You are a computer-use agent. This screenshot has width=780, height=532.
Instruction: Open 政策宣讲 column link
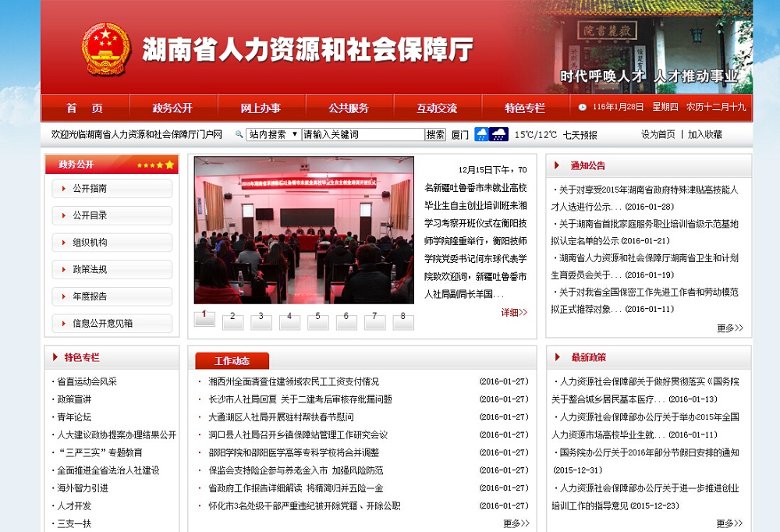(x=74, y=399)
